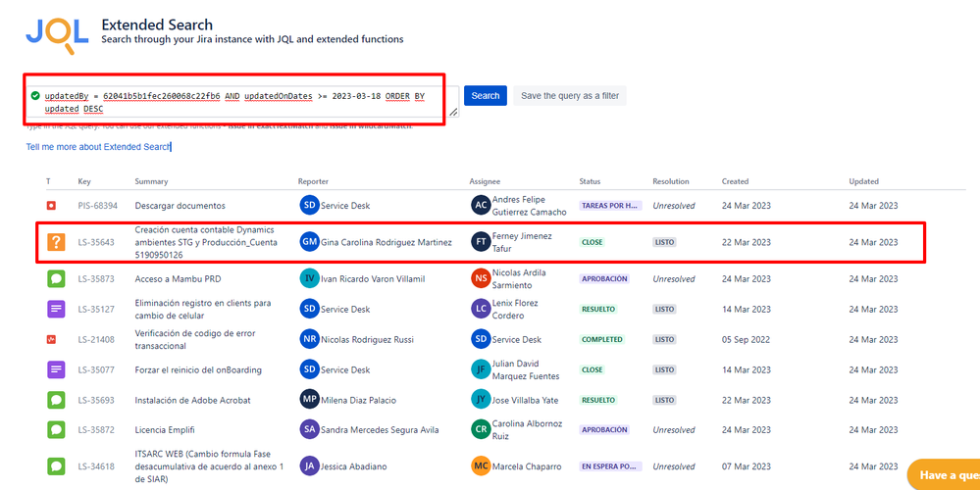Click Nicolas Ardila Sarmiento assignee avatar
980x490 pixels.
click(481, 279)
